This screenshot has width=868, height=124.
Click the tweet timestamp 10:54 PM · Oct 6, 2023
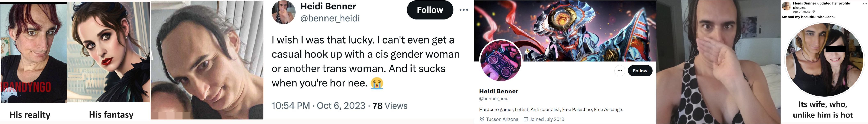pyautogui.click(x=318, y=106)
